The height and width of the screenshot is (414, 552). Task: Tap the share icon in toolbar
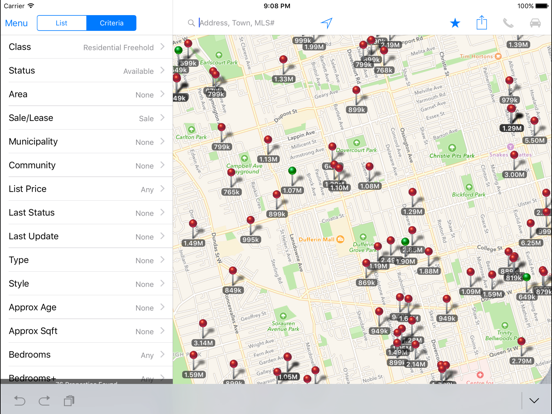tap(482, 23)
